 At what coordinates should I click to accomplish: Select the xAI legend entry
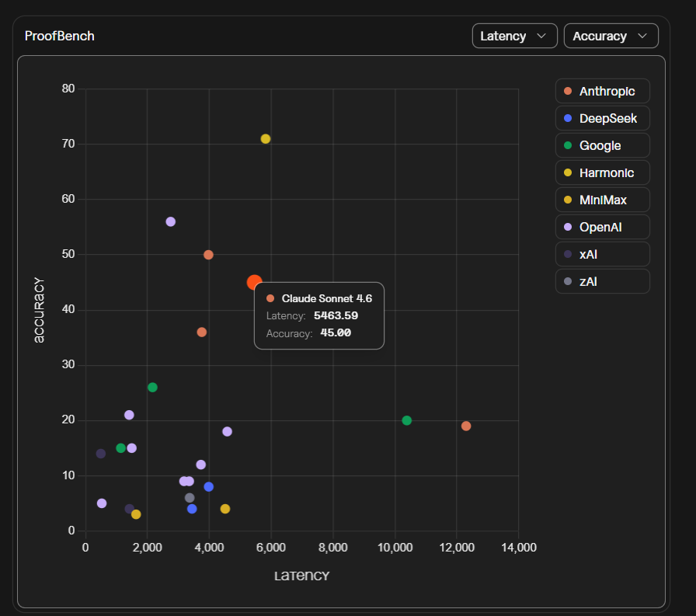click(602, 254)
